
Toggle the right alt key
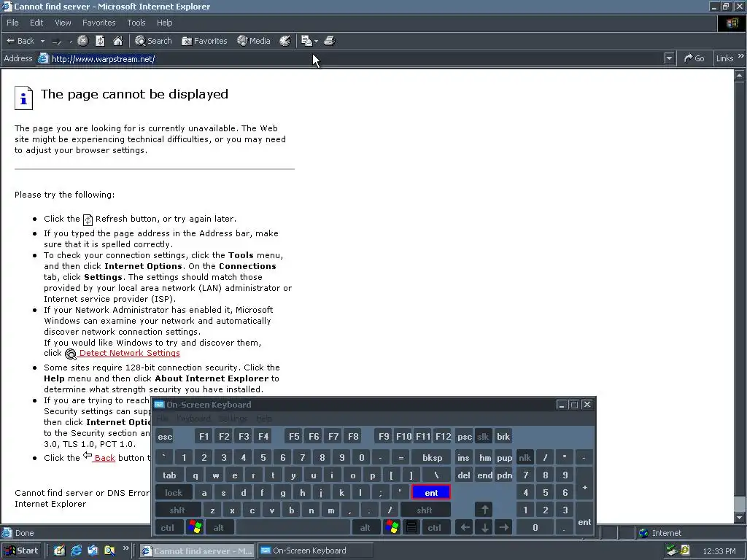365,527
